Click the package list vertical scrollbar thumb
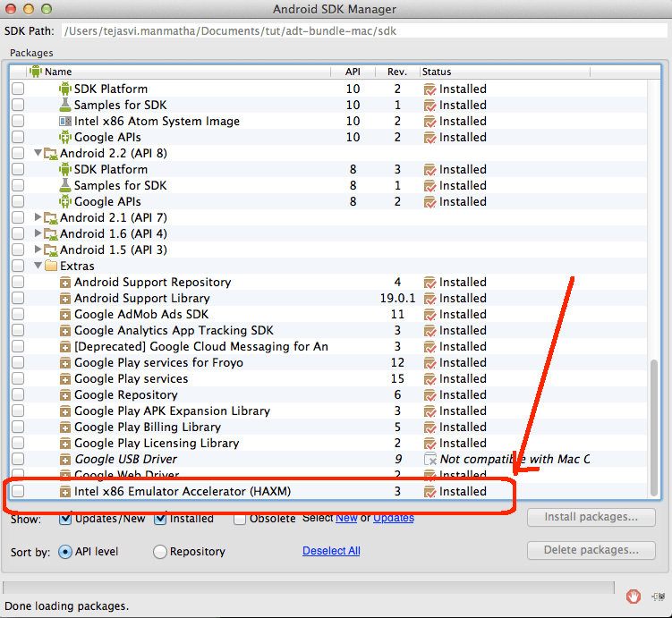 (x=653, y=428)
